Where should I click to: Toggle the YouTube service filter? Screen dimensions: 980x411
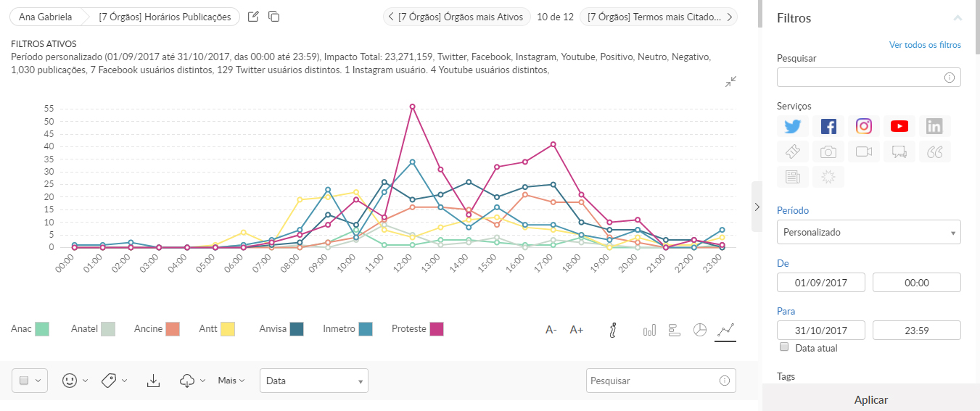coord(899,126)
